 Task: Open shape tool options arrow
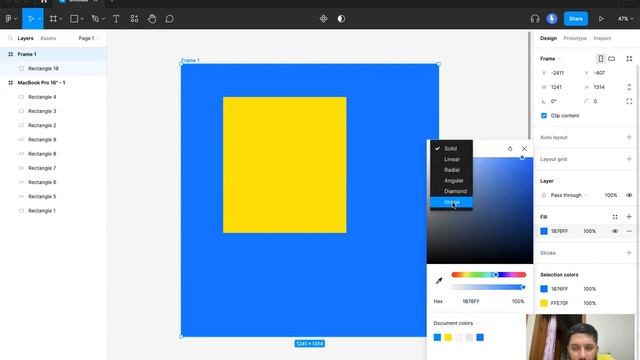pyautogui.click(x=82, y=19)
